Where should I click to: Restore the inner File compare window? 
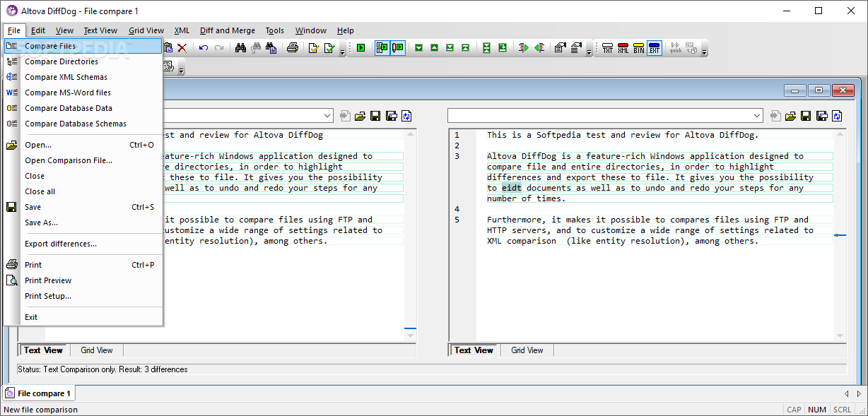coord(819,90)
